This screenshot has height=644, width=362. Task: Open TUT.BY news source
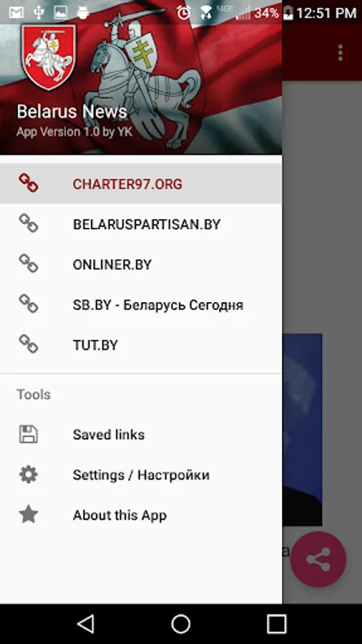click(x=141, y=345)
